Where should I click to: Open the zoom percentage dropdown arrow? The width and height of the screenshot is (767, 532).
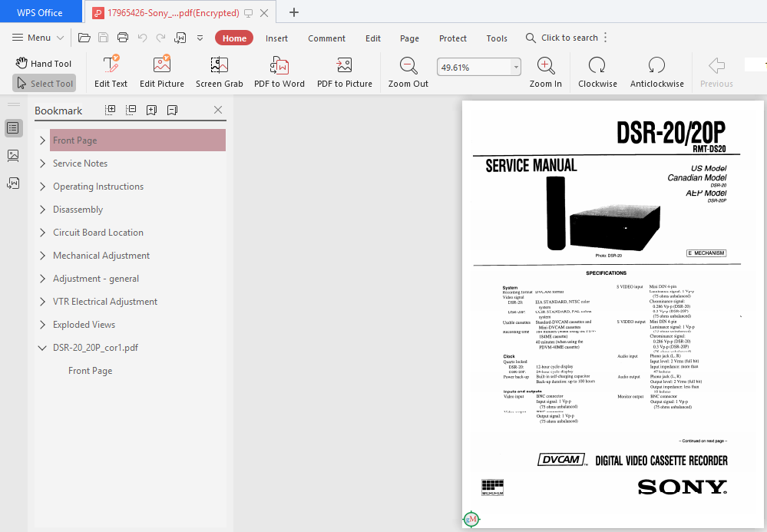(516, 67)
